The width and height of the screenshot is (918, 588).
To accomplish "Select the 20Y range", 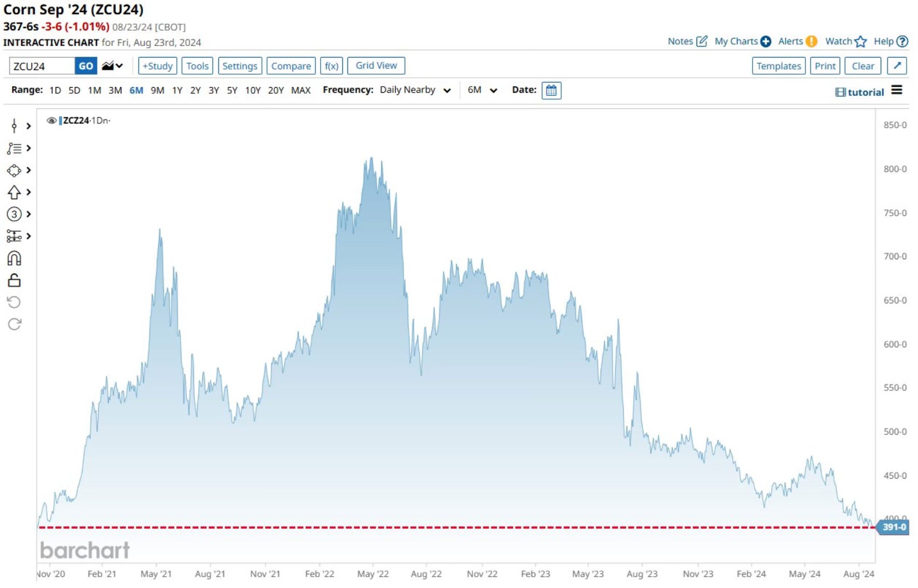I will click(x=276, y=90).
